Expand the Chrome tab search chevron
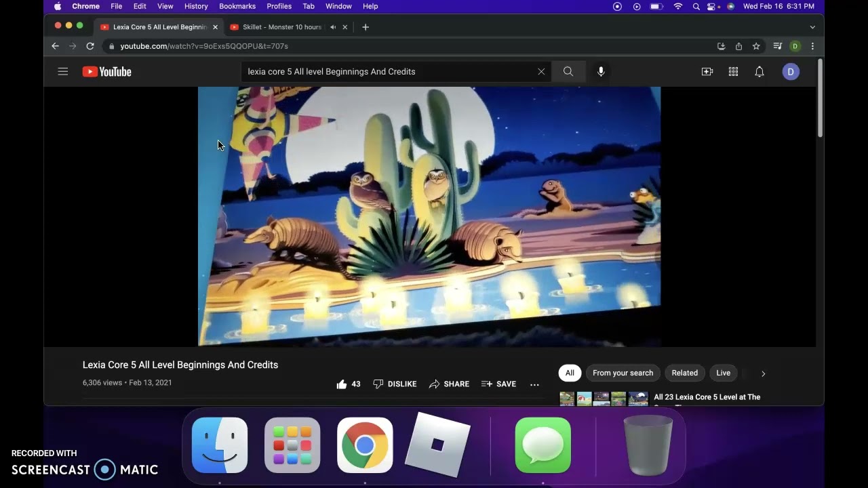This screenshot has width=868, height=488. pos(812,27)
